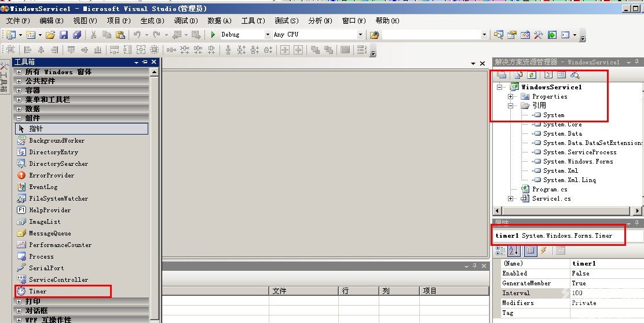
Task: Select System.ServiceProcess reference
Action: (x=580, y=153)
